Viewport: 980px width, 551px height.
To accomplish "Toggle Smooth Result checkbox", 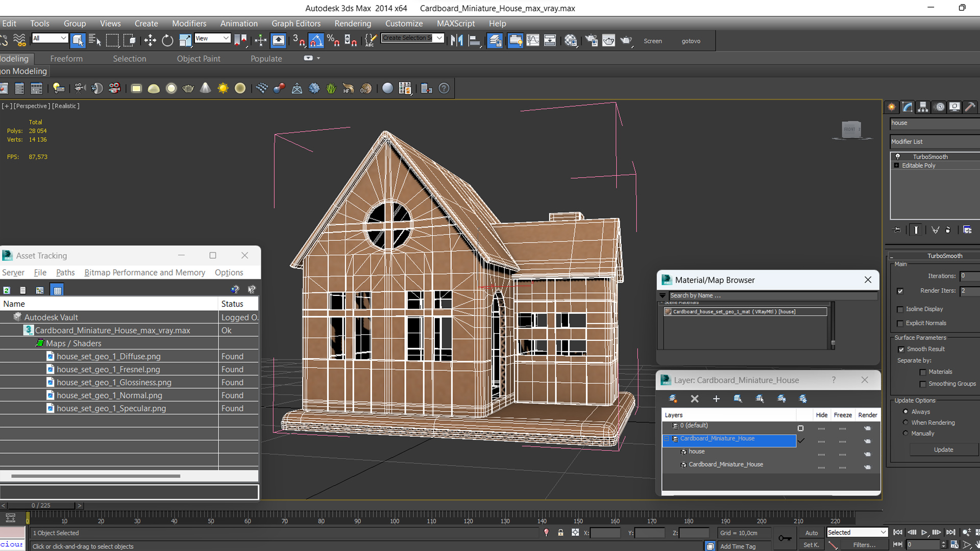I will click(x=901, y=349).
